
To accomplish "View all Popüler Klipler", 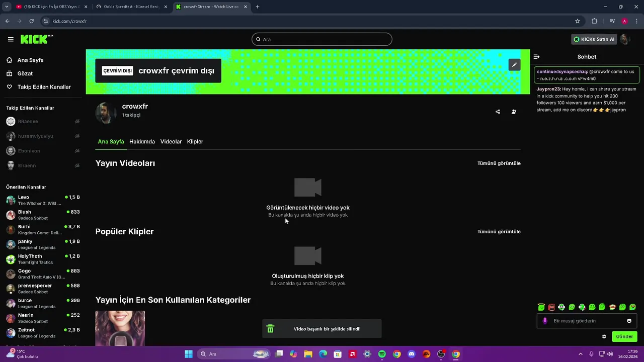I will [x=499, y=232].
